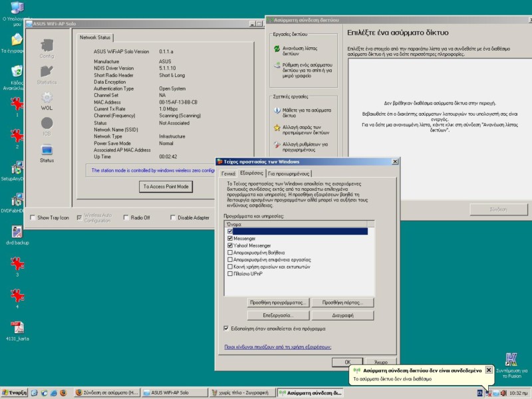Click To Access Point Mode button
Viewport: 532px width, 399px height.
point(166,187)
